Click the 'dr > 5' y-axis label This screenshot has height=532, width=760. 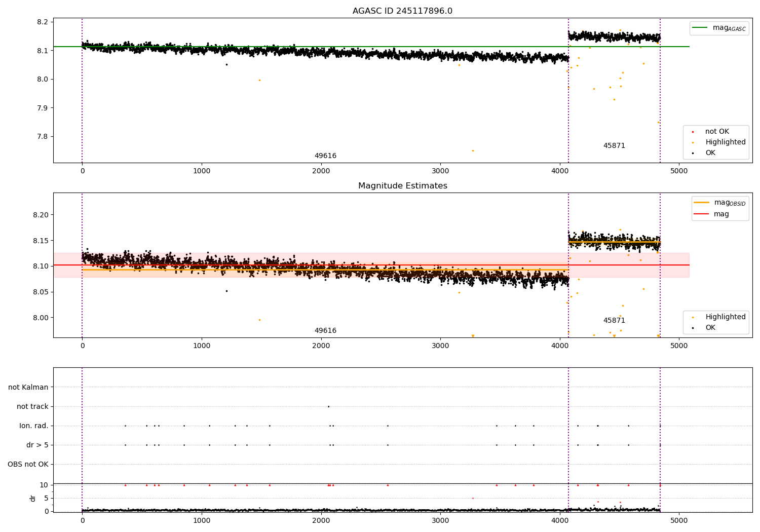37,445
